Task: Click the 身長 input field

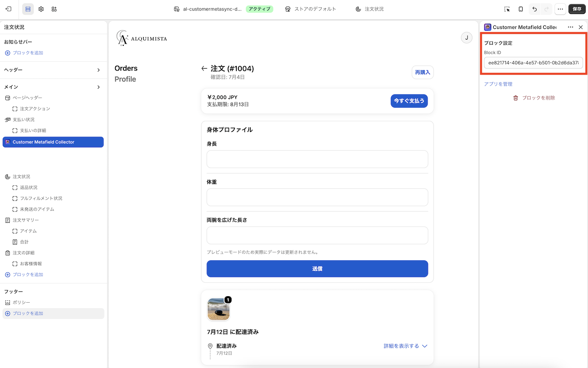Action: coord(317,159)
